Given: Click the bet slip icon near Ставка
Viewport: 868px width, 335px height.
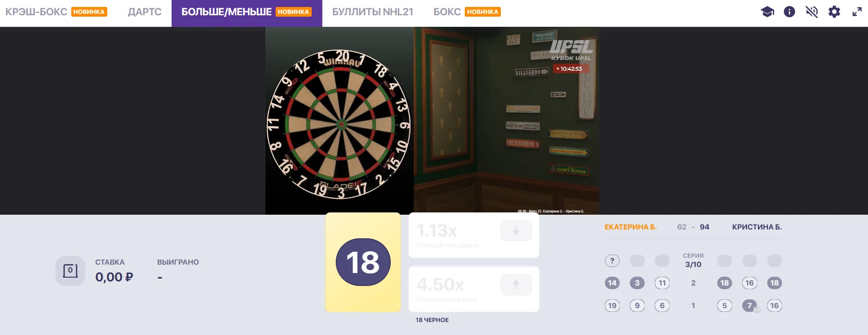Looking at the screenshot, I should tap(70, 271).
